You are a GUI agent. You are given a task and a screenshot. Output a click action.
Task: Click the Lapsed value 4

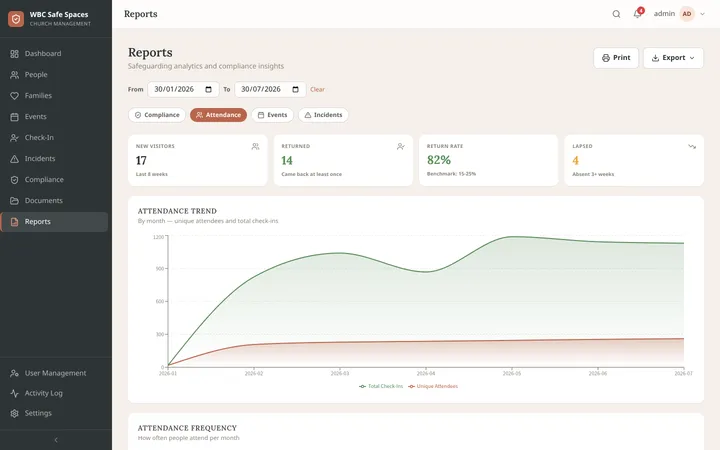coord(575,160)
